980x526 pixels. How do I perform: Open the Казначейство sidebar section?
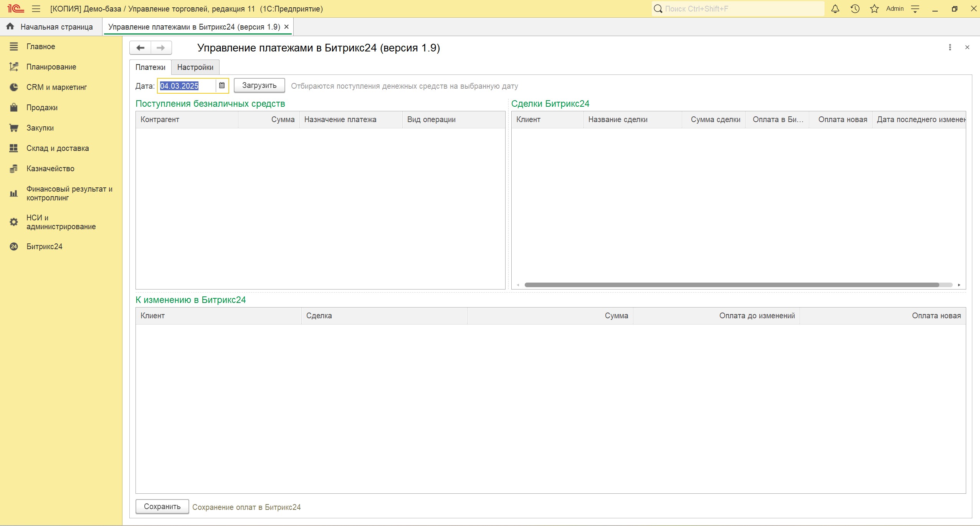[50, 169]
